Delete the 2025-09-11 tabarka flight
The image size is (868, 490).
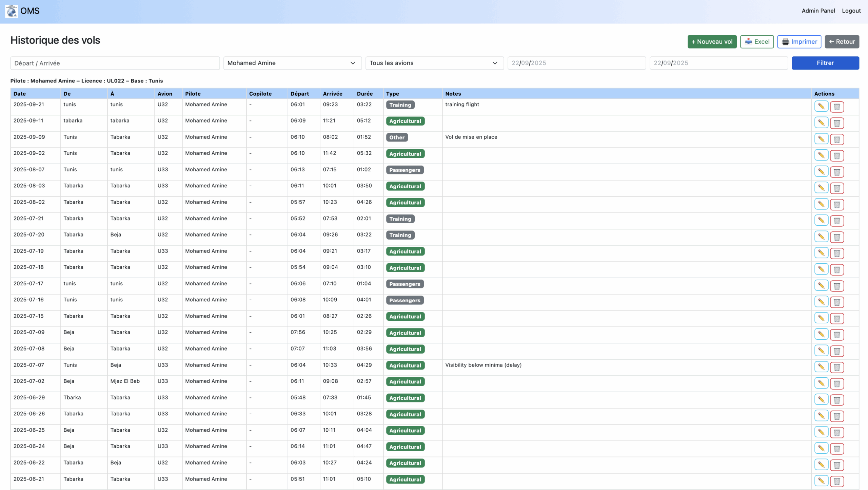pyautogui.click(x=836, y=123)
